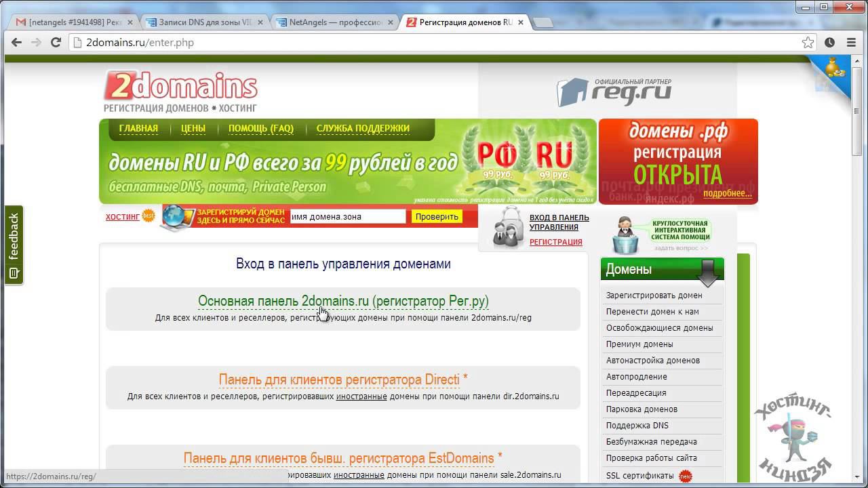Click ВХОД В ПАНЕЛЬ УПРАВЛЕНИЯ link
Viewport: 868px width, 488px height.
[x=559, y=222]
